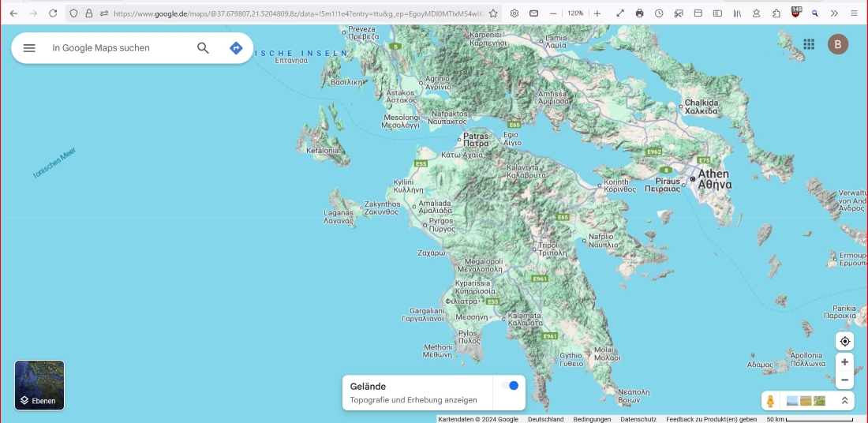Select the Street View pegman icon
The image size is (868, 423).
click(771, 401)
